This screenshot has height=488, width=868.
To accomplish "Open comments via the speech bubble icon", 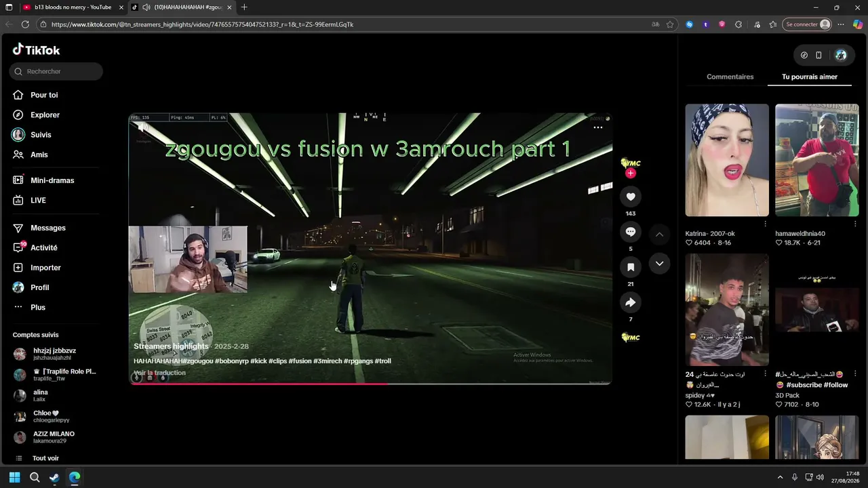I will (x=631, y=232).
